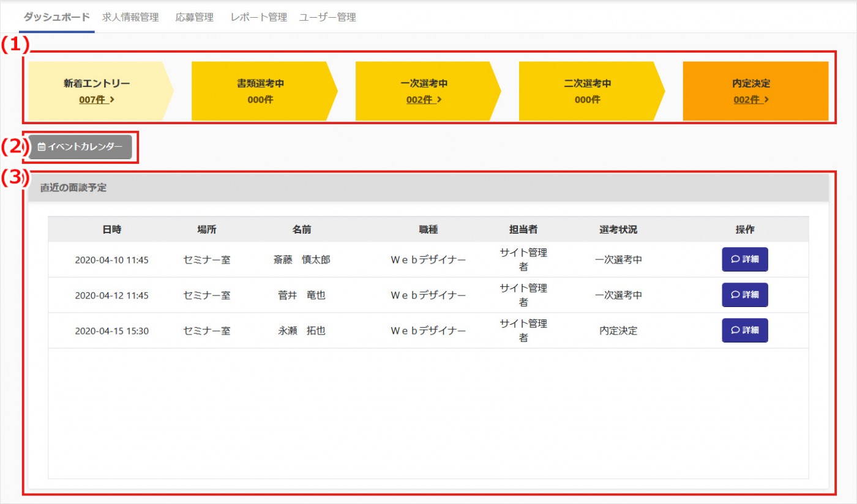Open 詳細 for 斎藤 慎太郎
The height and width of the screenshot is (504, 857).
[x=745, y=259]
